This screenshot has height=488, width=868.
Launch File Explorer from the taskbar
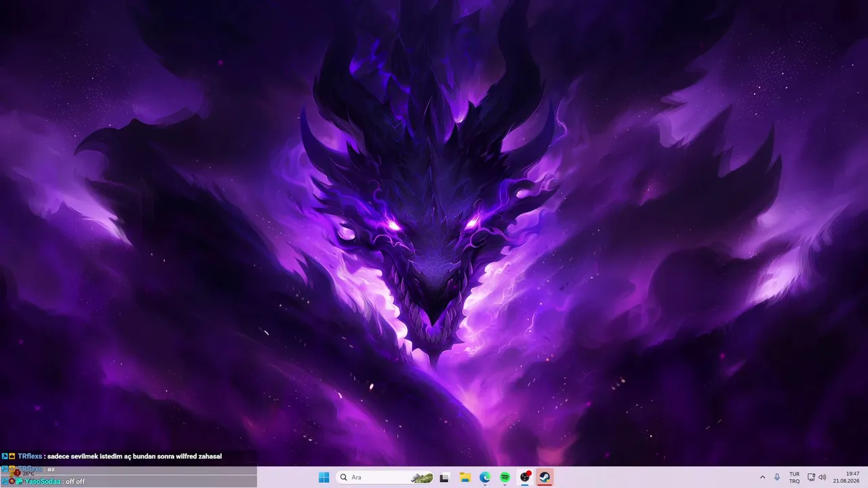(465, 477)
